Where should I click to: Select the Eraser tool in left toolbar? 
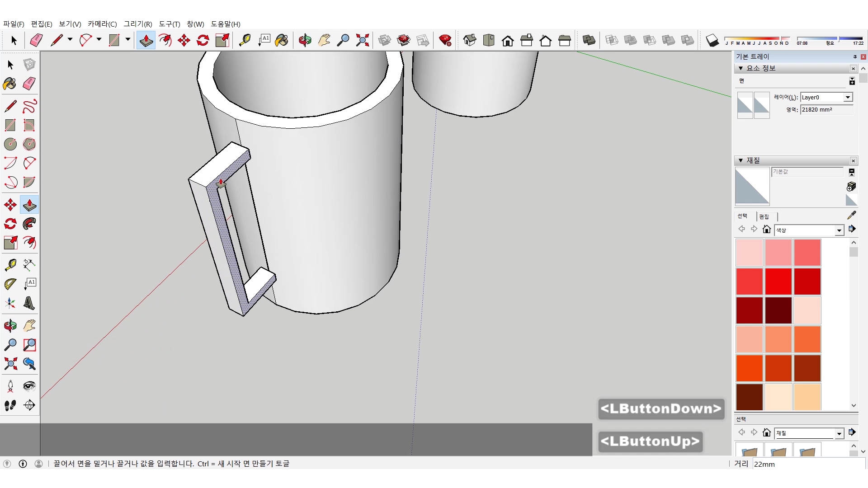tap(29, 84)
